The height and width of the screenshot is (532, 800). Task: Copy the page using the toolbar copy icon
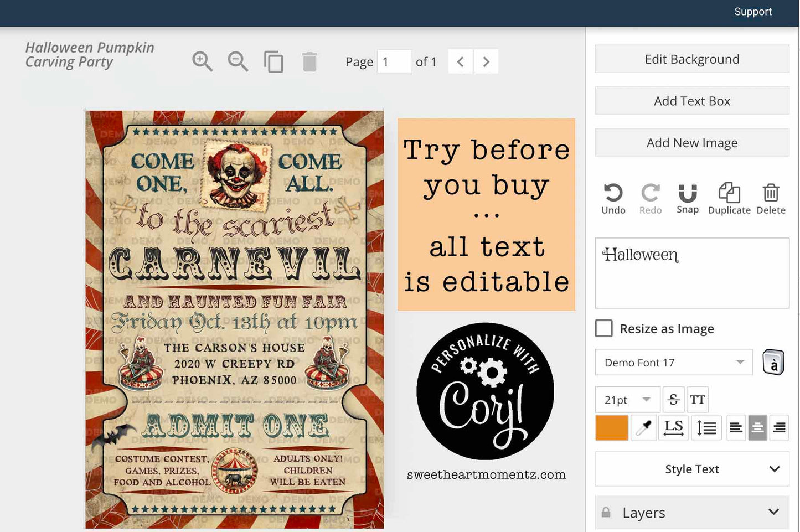[x=273, y=61]
